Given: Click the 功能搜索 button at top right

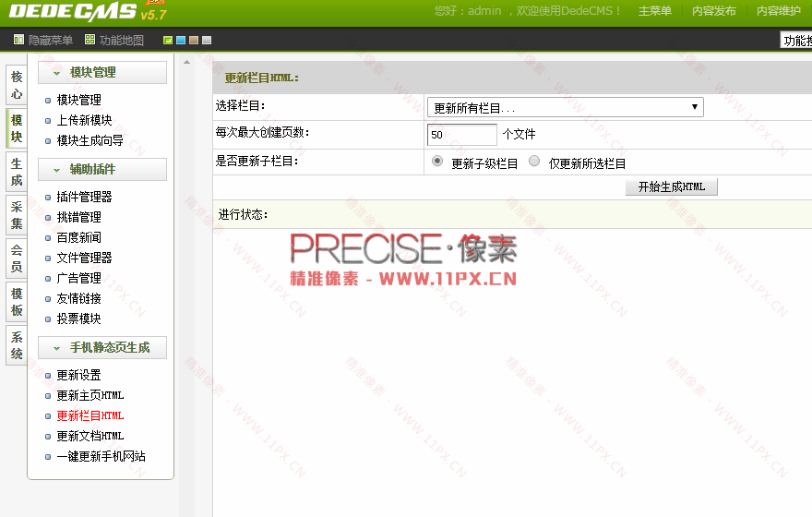Looking at the screenshot, I should [x=796, y=41].
